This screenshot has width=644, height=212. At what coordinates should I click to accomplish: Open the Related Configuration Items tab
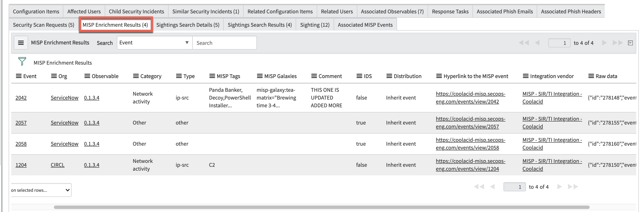280,11
